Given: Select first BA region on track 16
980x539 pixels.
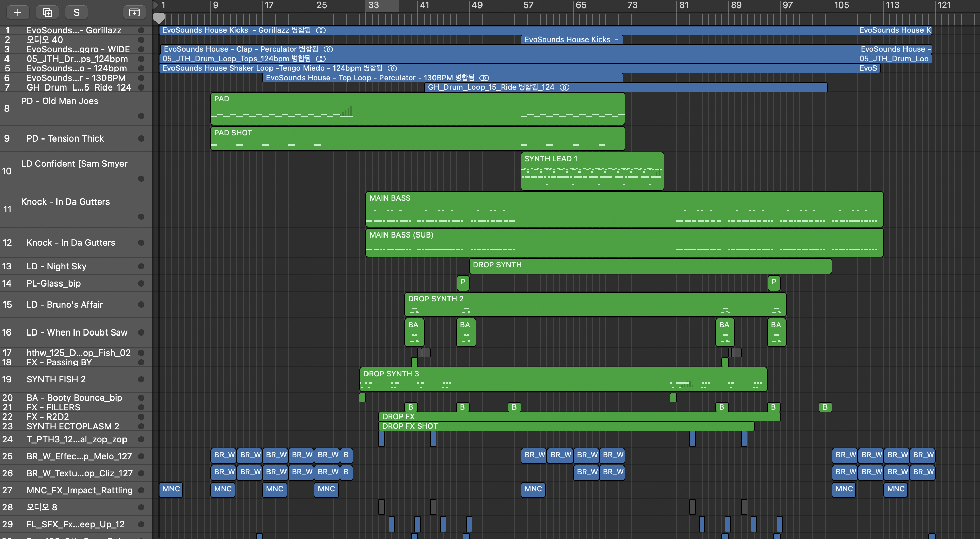Looking at the screenshot, I should 414,332.
